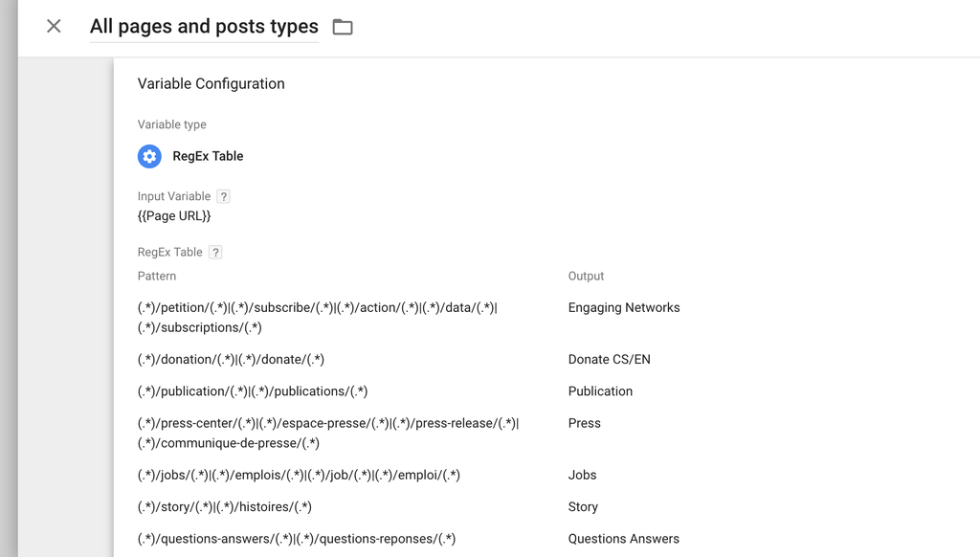The height and width of the screenshot is (557, 980).
Task: Click the Variable Configuration heading
Action: [x=212, y=84]
